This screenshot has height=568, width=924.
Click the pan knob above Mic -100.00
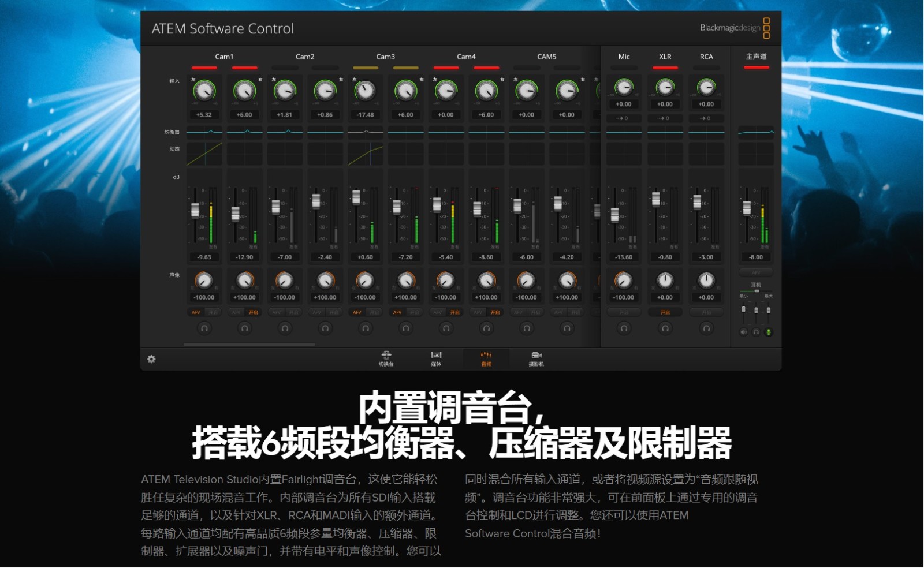coord(624,281)
